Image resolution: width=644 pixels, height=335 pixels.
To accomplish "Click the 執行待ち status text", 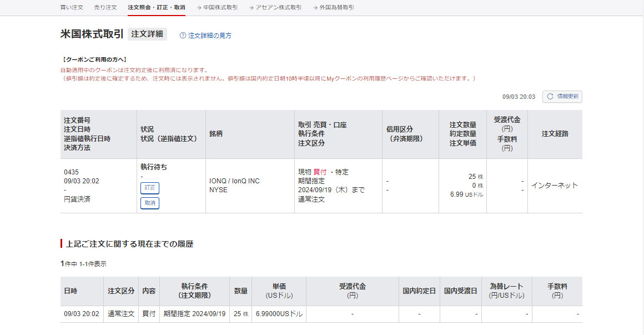I will coord(154,167).
